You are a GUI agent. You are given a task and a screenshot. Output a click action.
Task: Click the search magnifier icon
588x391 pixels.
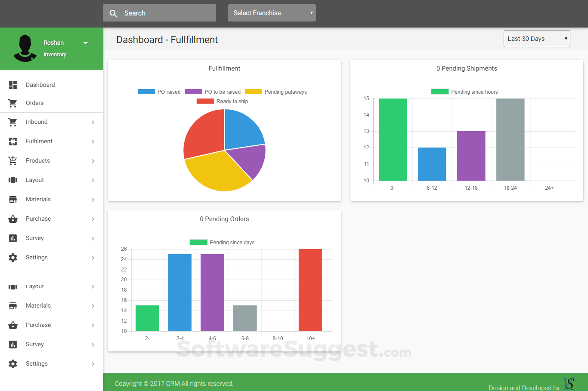113,13
